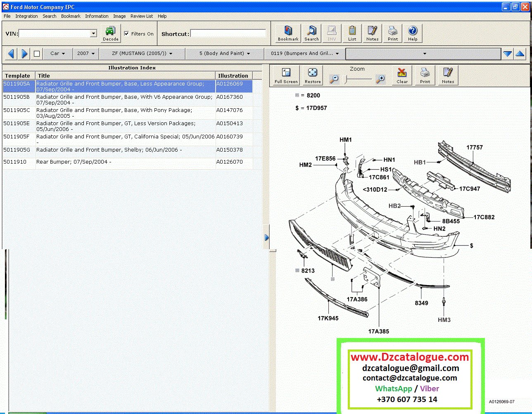This screenshot has height=414, width=532.
Task: Click the greyed INV toolbar icon
Action: click(x=331, y=33)
